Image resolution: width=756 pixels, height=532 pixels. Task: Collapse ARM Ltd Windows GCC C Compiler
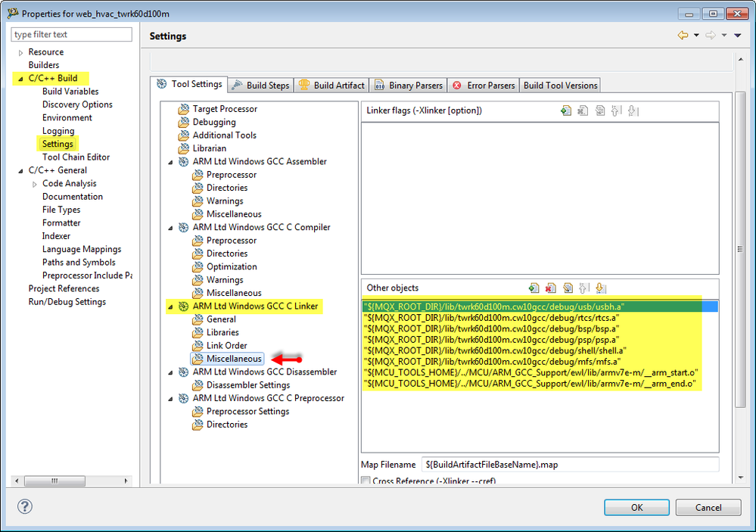(x=170, y=228)
